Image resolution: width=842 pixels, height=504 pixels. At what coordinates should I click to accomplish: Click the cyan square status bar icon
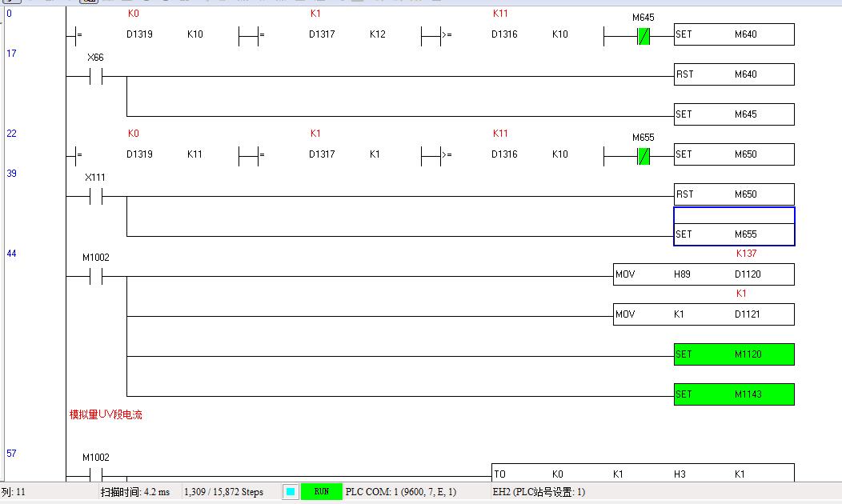pos(291,492)
